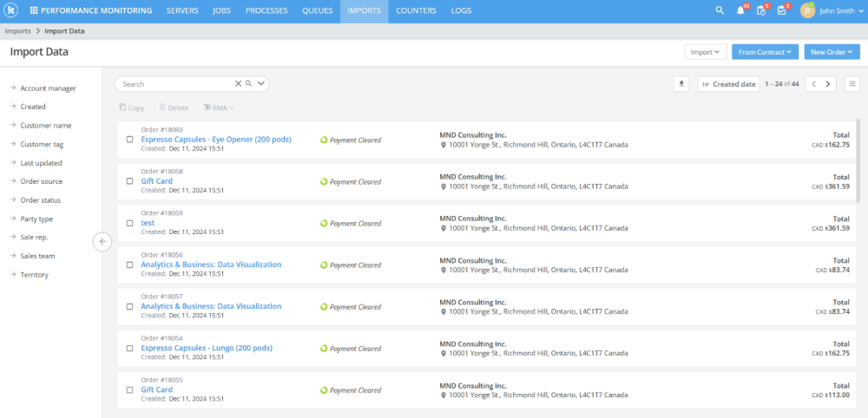The width and height of the screenshot is (868, 418).
Task: Select checkbox for order #18058
Action: point(129,180)
